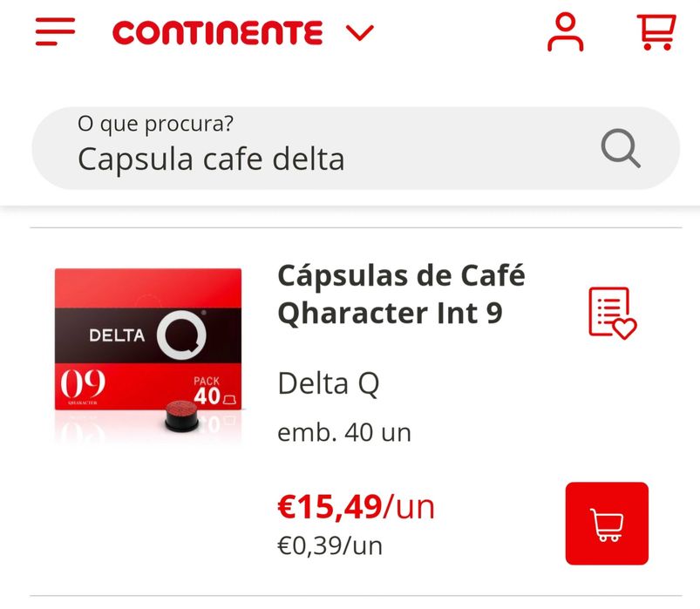Add the Qharacter capsules to the cart
This screenshot has width=700, height=609.
coord(607,523)
